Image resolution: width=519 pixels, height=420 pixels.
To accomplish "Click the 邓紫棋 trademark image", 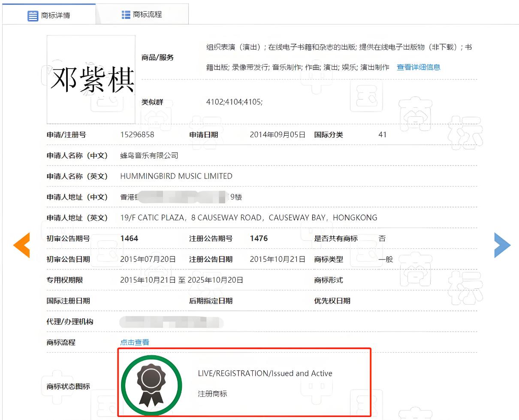I will [91, 79].
